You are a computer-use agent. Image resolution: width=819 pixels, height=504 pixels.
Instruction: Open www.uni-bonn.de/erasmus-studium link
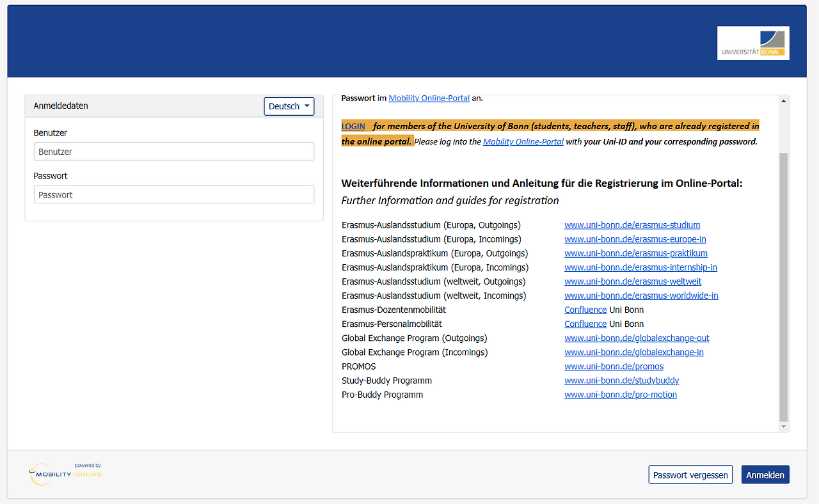632,225
